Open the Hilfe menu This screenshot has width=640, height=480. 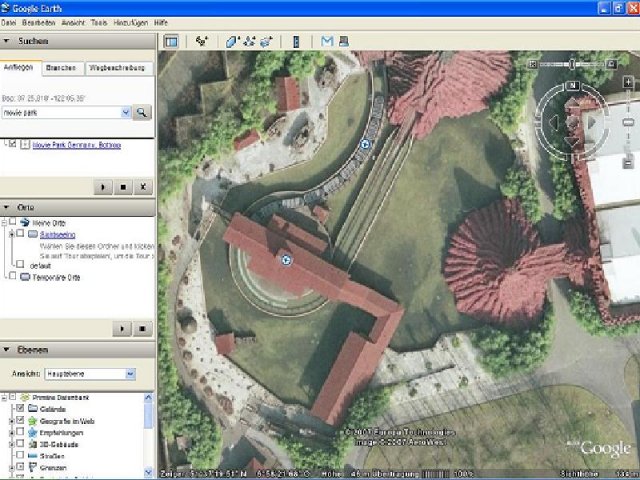pyautogui.click(x=161, y=23)
